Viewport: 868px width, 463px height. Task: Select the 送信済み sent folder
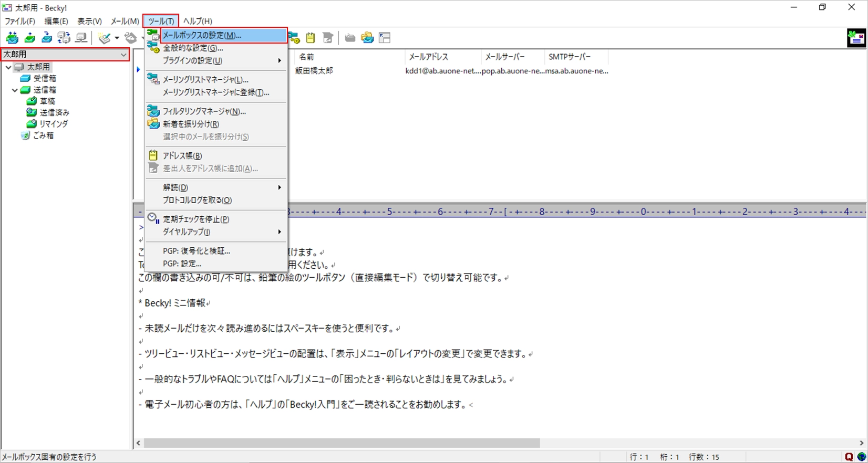click(x=48, y=112)
